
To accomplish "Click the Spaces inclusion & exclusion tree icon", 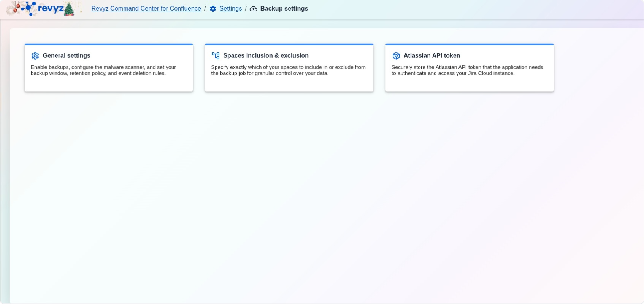I will point(216,56).
